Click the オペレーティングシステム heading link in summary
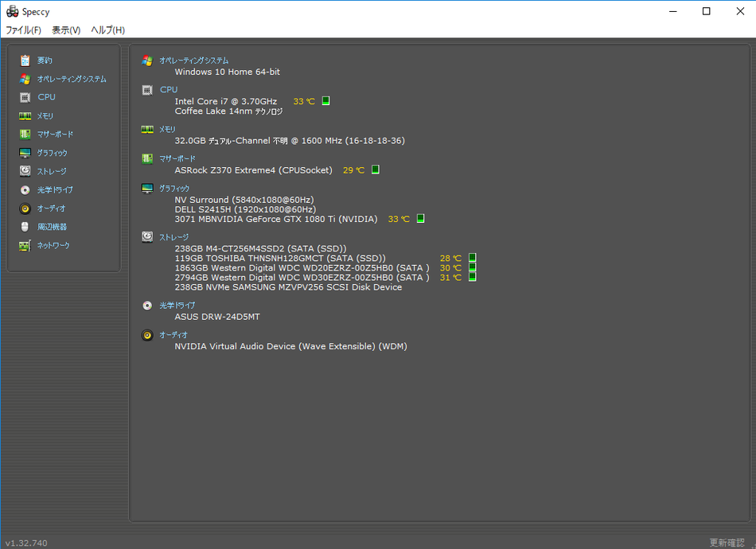This screenshot has width=756, height=549. click(x=194, y=60)
